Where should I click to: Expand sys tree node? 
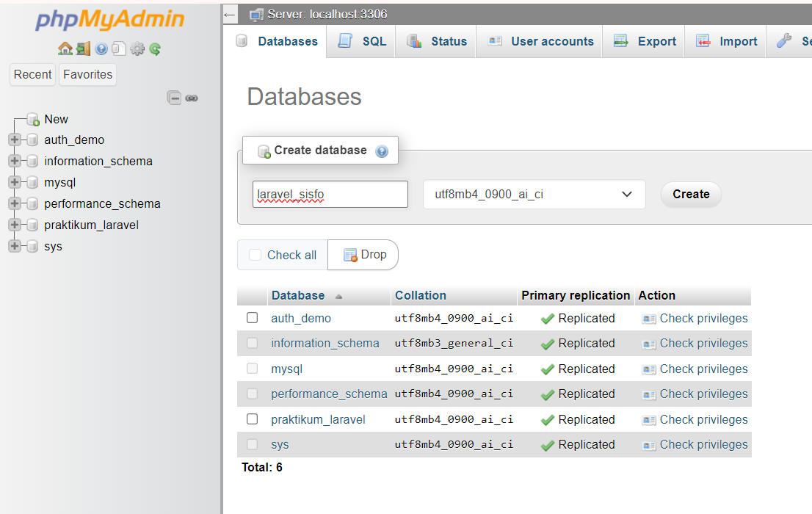click(15, 245)
